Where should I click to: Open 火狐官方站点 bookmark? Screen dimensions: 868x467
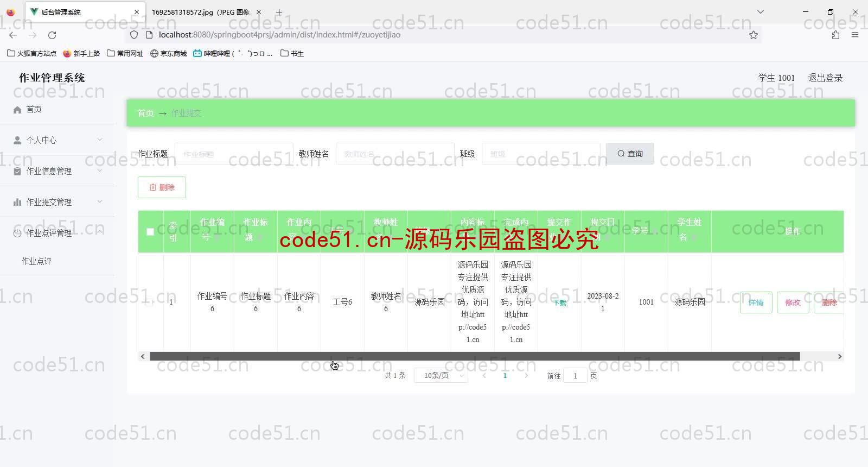[x=32, y=53]
